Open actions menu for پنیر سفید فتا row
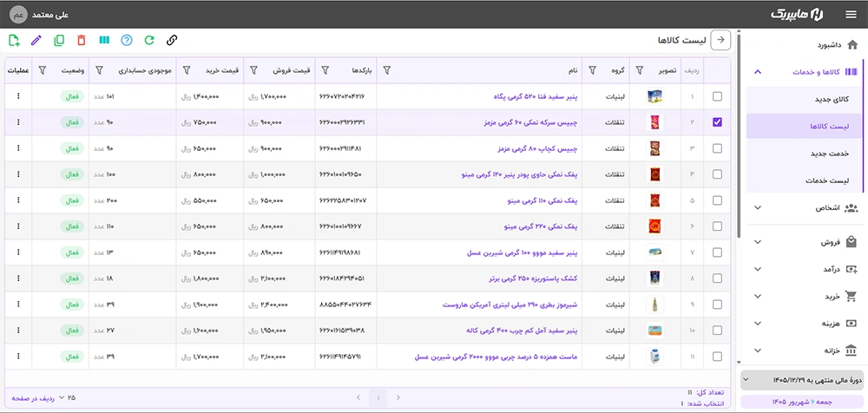Screen dimensions: 868x413 coord(18,96)
